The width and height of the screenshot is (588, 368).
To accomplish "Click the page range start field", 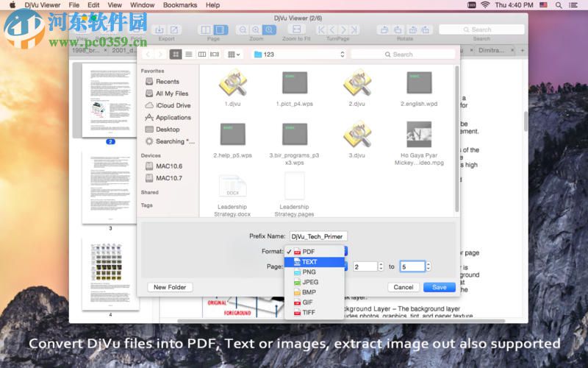I will click(x=365, y=266).
